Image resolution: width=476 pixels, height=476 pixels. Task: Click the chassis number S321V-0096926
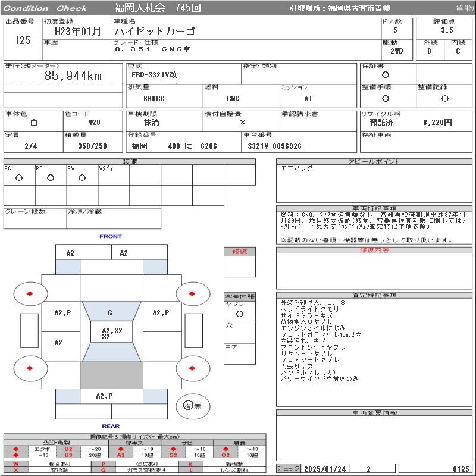click(x=274, y=146)
